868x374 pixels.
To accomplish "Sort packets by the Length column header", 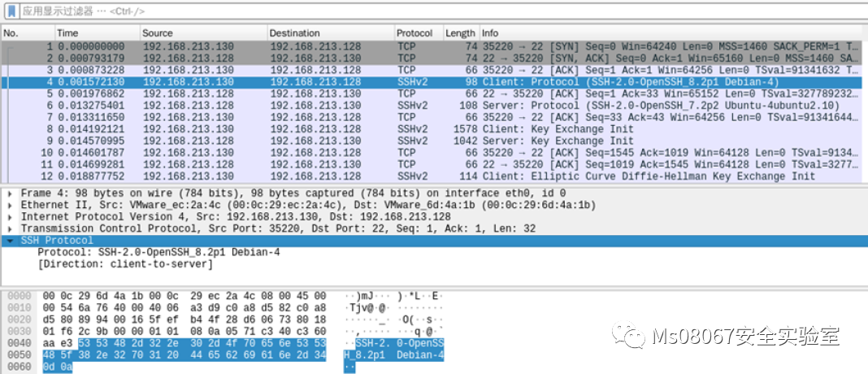I will pyautogui.click(x=461, y=33).
